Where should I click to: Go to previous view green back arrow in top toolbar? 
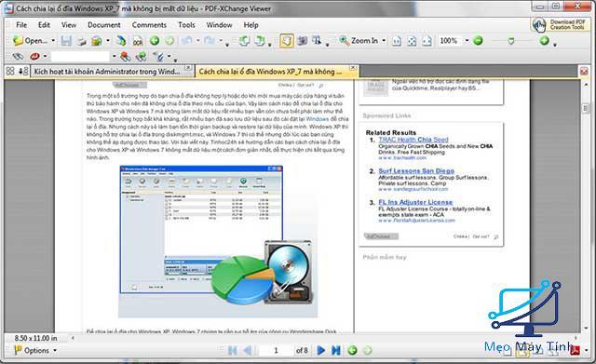point(155,40)
